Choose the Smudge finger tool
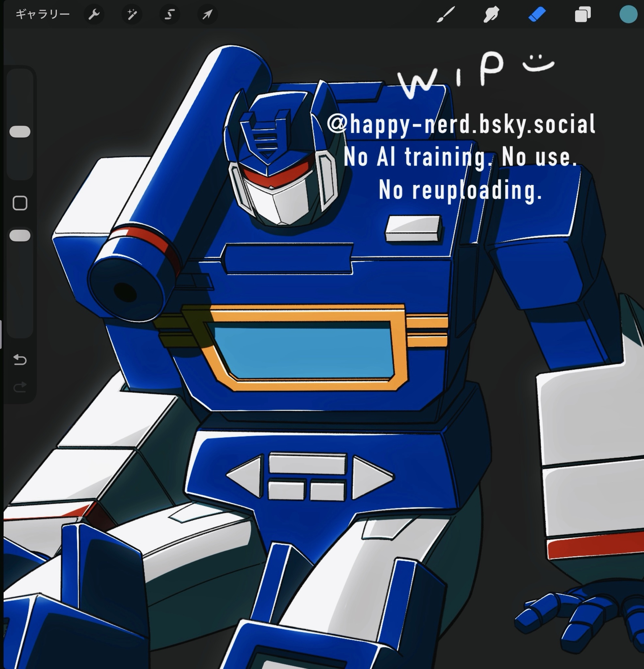The width and height of the screenshot is (644, 669). 491,15
